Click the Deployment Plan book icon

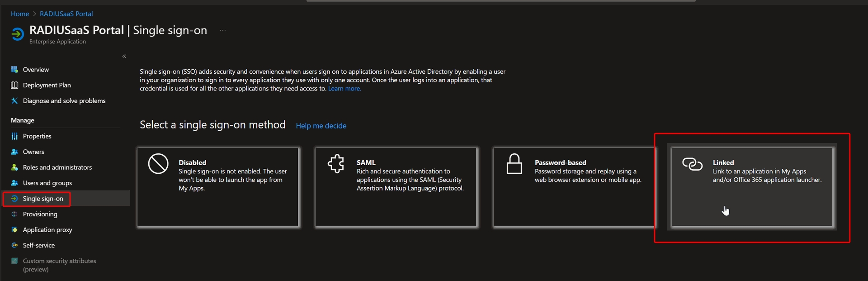[x=14, y=85]
